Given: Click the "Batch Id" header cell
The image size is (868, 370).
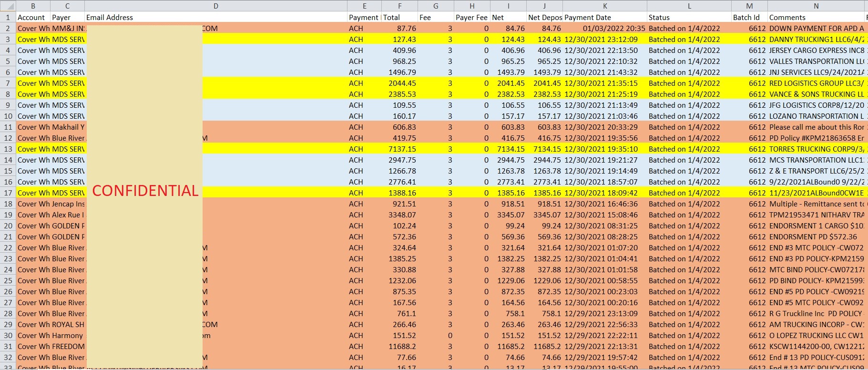Looking at the screenshot, I should coord(749,17).
